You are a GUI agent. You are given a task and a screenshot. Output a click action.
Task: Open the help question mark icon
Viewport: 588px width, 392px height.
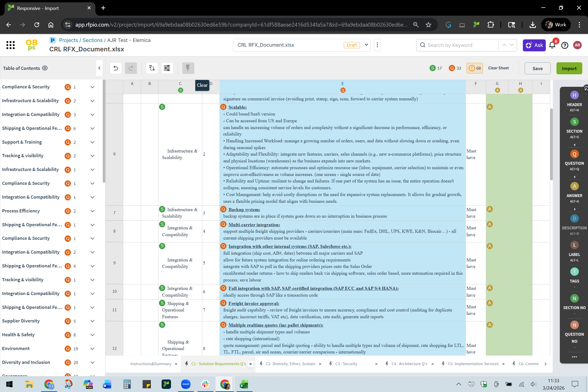[x=565, y=45]
